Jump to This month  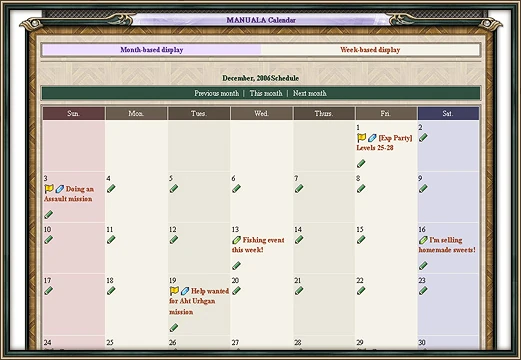point(266,93)
